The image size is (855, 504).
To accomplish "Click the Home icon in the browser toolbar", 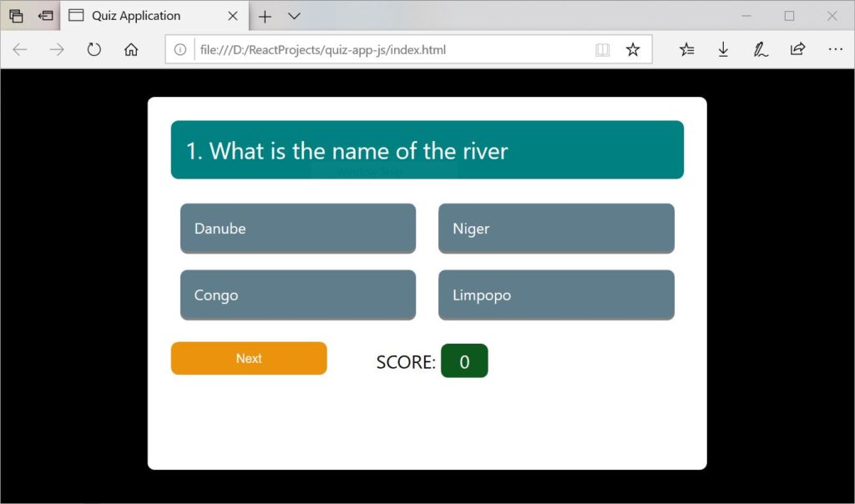I will [x=130, y=49].
